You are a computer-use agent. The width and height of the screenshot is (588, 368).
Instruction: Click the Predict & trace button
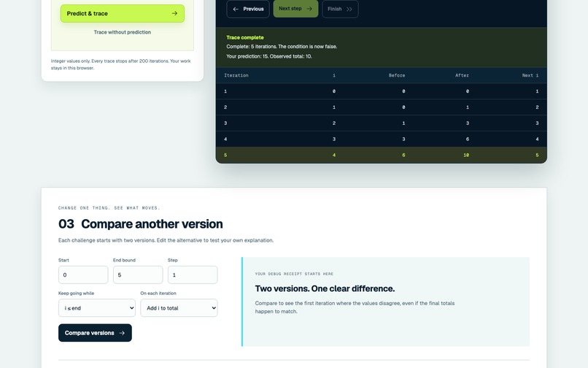point(123,14)
